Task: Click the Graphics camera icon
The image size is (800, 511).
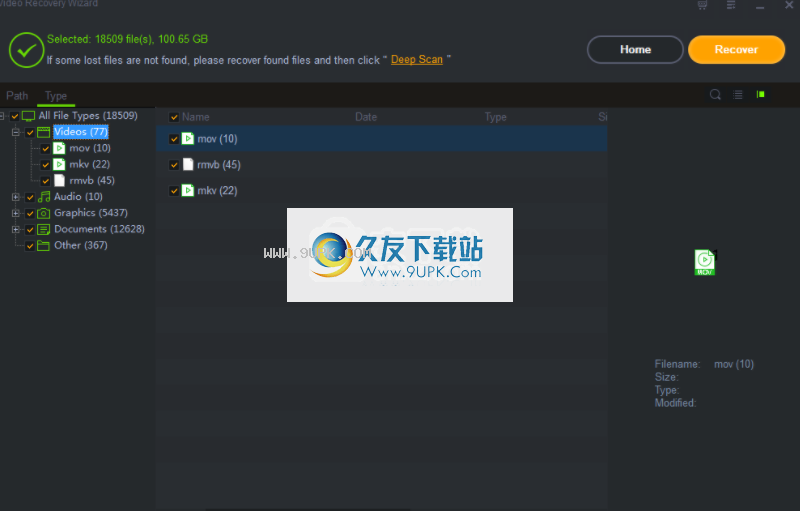Action: click(x=44, y=213)
